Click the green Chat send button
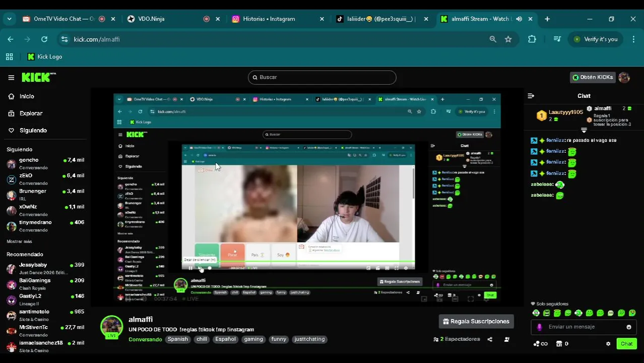This screenshot has height=363, width=644. coord(626,344)
